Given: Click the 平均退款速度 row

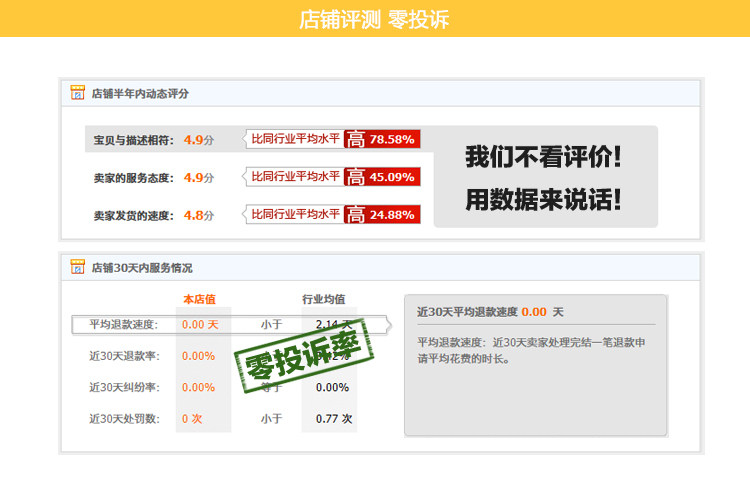Looking at the screenshot, I should 232,325.
